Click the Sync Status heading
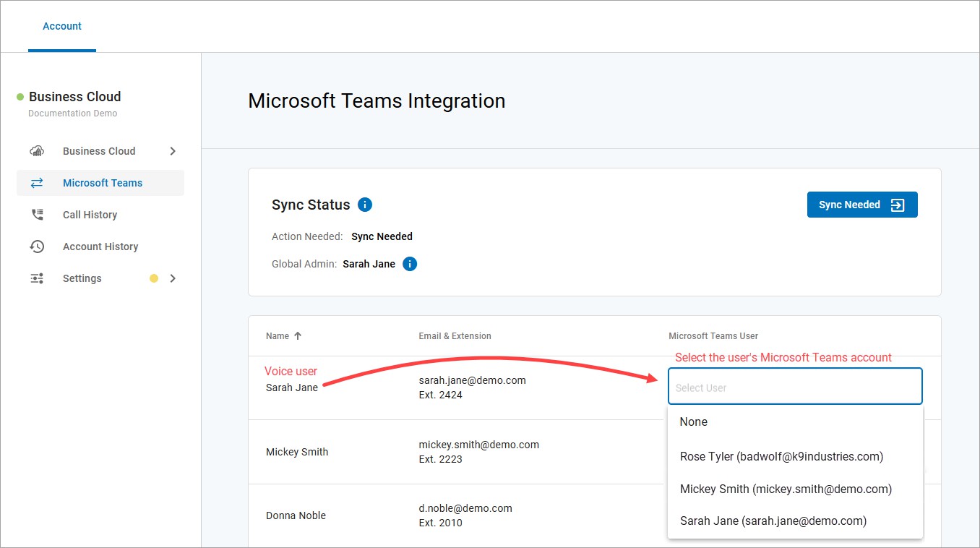The height and width of the screenshot is (548, 980). pos(311,205)
